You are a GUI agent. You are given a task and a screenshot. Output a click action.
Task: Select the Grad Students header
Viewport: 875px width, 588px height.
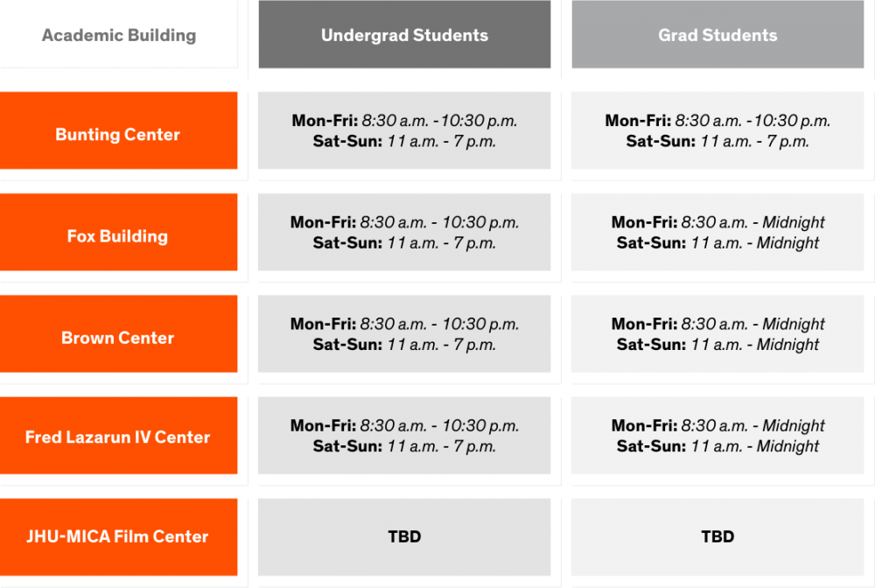[717, 35]
